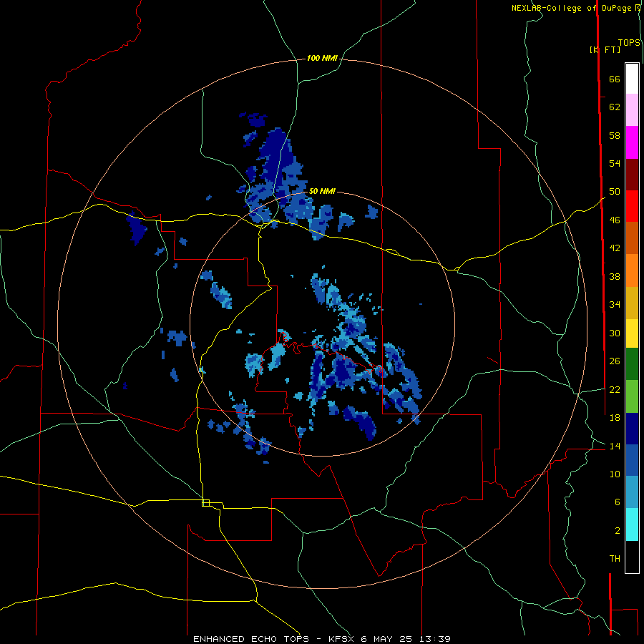The height and width of the screenshot is (644, 644).
Task: Pick the dark orange legend swatch
Action: coord(632,238)
